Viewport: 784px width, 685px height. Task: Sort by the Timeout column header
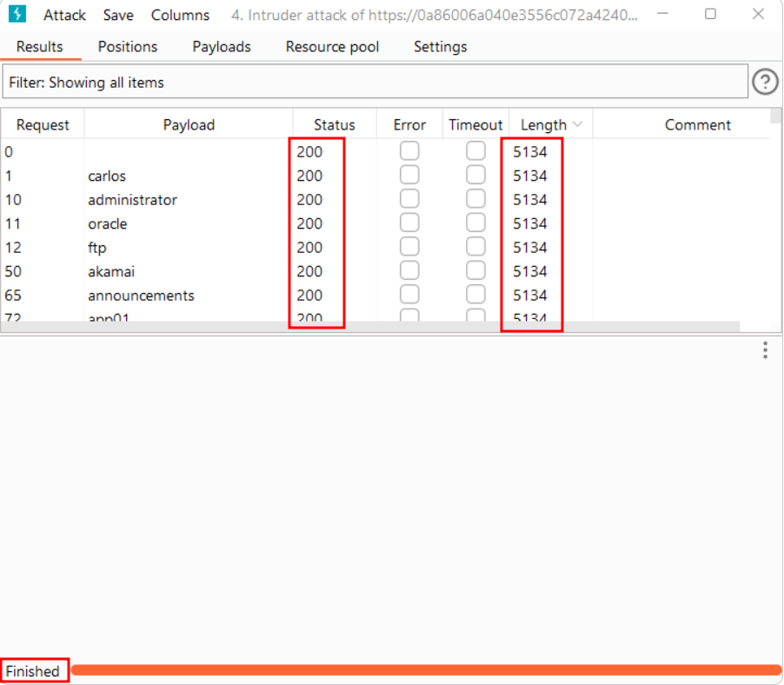tap(475, 124)
